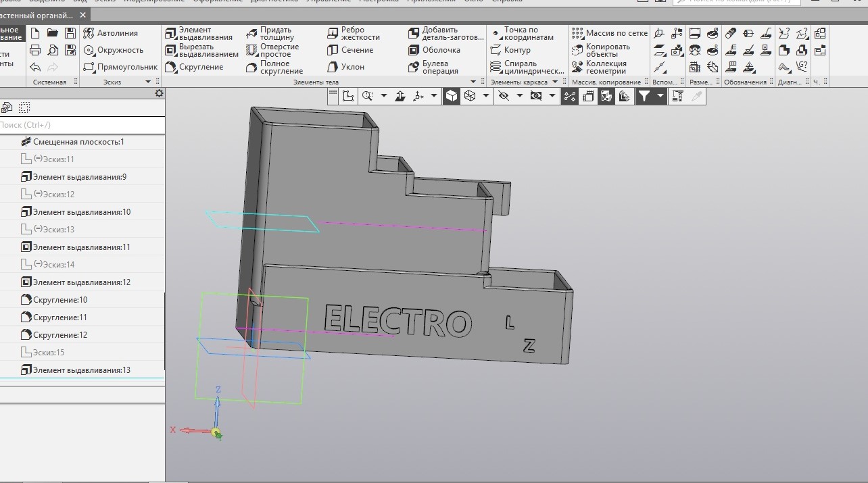
Task: Open the orientation dropdown next to view cube
Action: point(486,95)
